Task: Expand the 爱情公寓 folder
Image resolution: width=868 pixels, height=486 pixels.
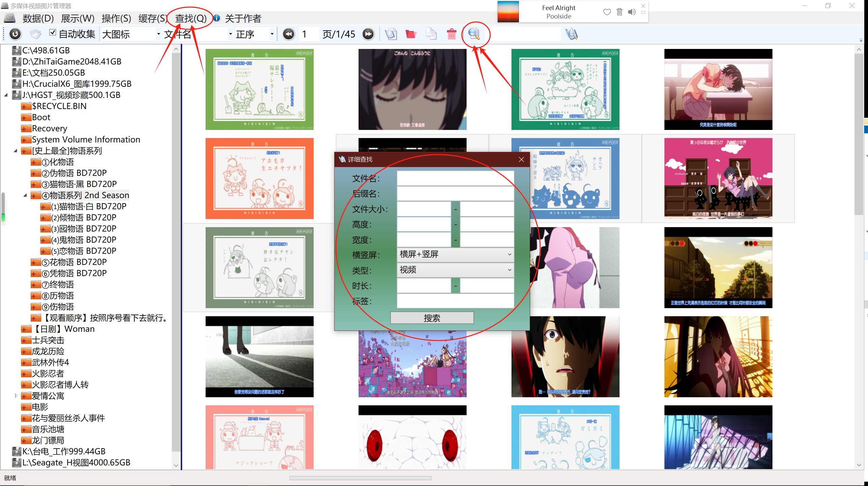Action: tap(16, 396)
